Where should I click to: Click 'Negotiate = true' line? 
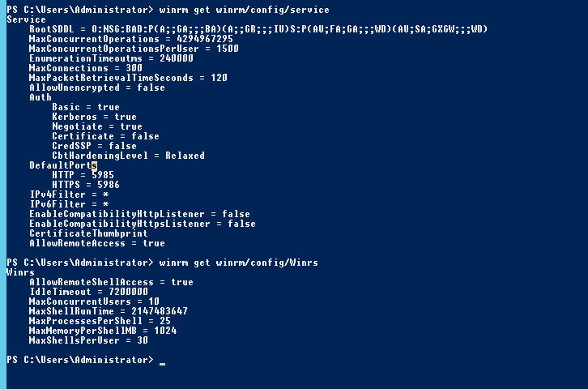click(97, 126)
